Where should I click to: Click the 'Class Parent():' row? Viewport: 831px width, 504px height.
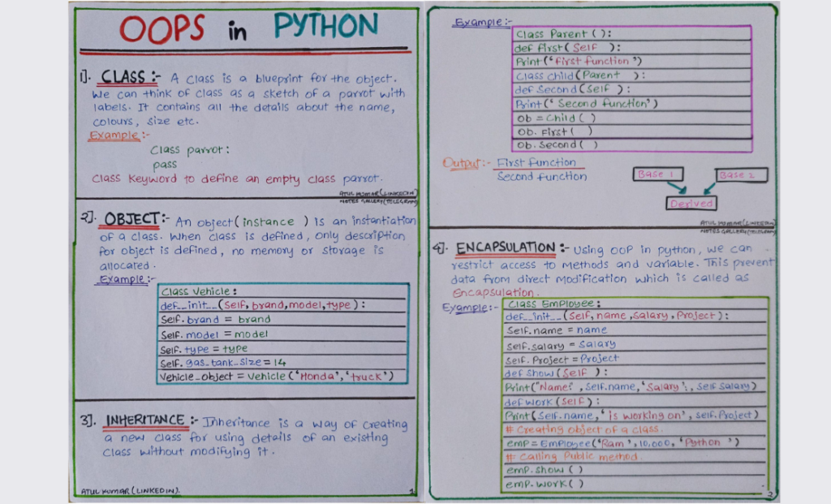(x=632, y=34)
